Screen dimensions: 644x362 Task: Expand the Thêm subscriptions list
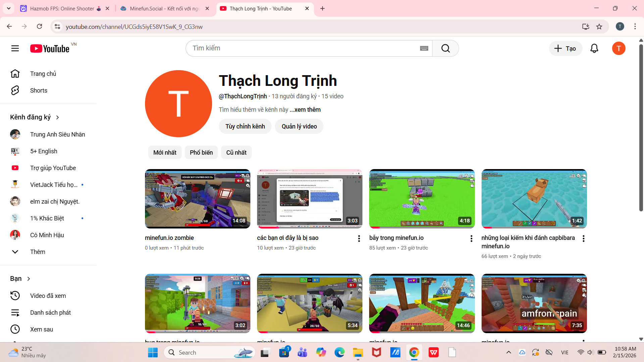(x=38, y=252)
